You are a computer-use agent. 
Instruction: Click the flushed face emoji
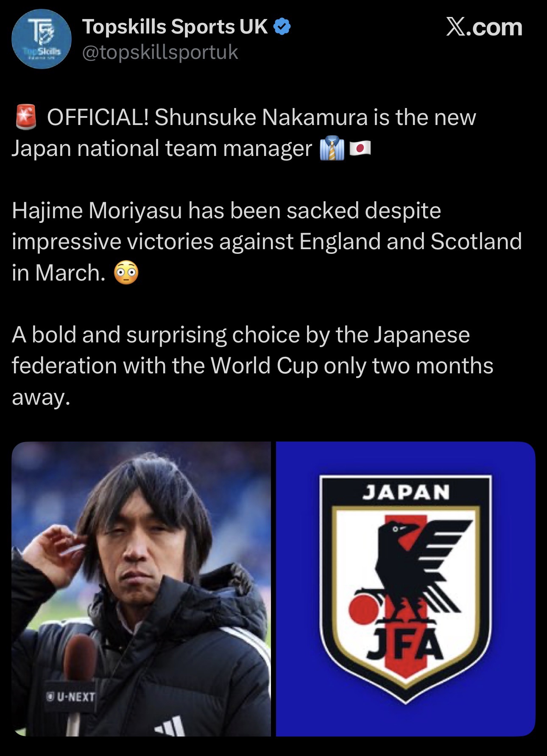[126, 273]
